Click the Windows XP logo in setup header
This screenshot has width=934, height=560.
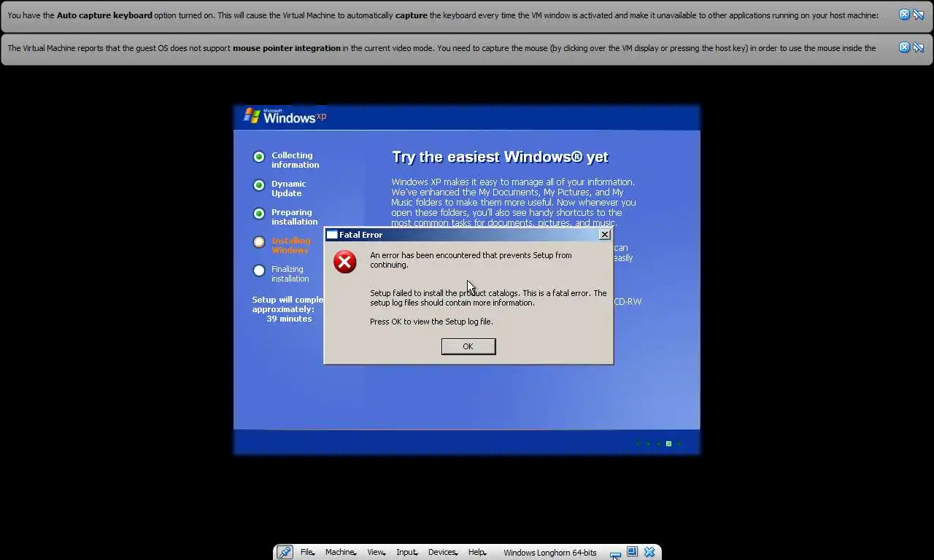tap(285, 116)
